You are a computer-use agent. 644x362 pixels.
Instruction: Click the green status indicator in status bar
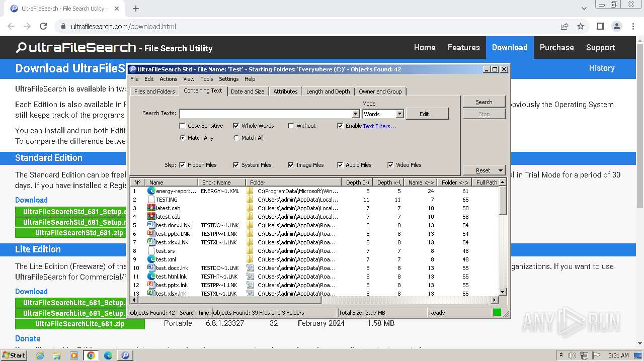tap(497, 312)
